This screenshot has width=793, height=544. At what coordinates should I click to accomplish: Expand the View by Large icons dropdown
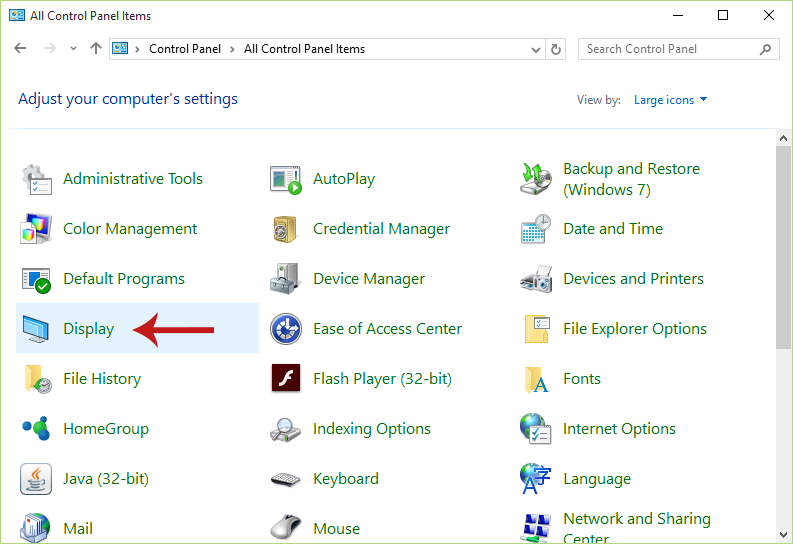tap(670, 100)
